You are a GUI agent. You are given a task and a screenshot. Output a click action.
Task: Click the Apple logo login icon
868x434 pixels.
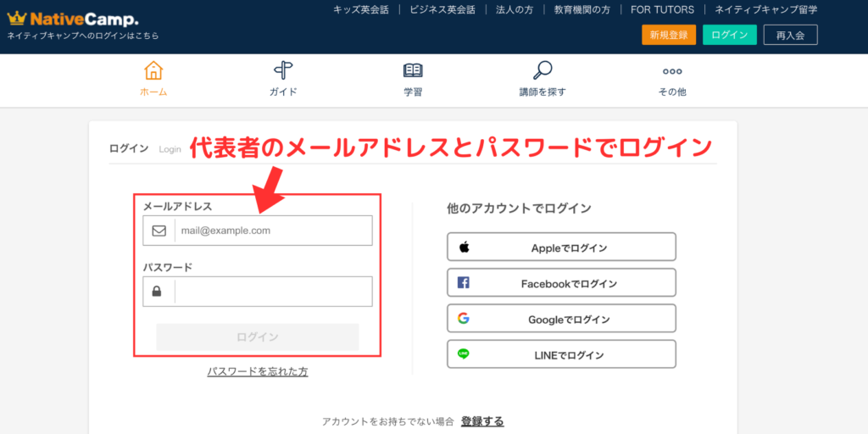point(464,248)
